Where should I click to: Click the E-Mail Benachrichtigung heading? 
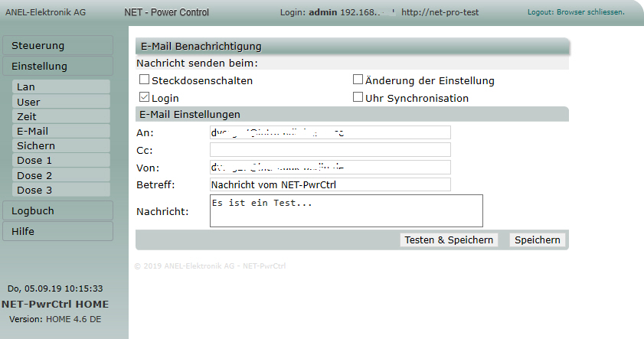[201, 47]
